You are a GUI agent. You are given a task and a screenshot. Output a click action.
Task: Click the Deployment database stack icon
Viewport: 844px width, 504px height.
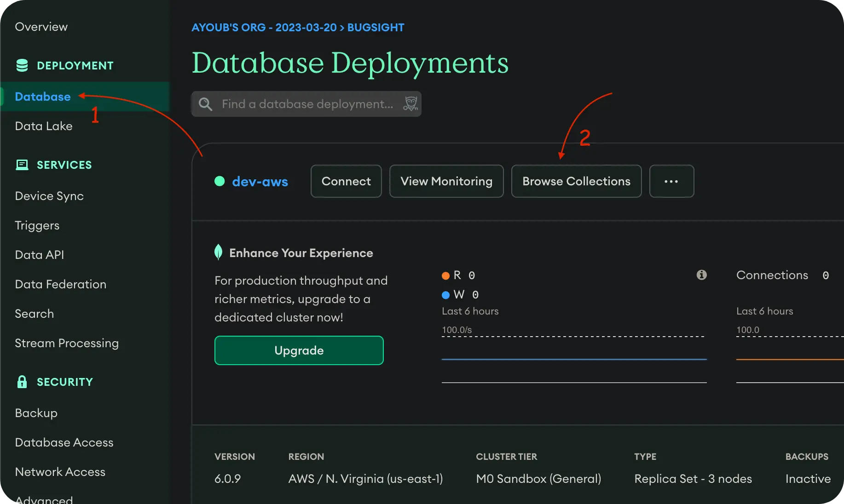pos(22,65)
